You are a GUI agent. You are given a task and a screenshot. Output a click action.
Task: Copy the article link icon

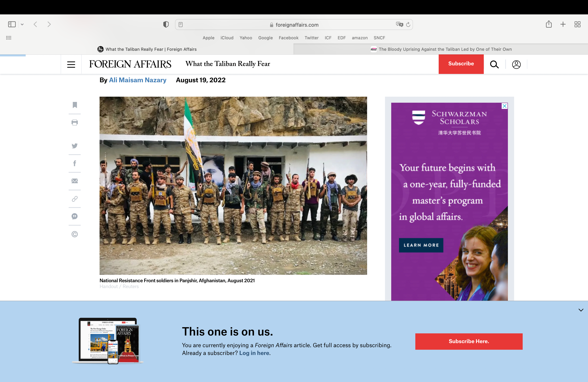pos(75,199)
